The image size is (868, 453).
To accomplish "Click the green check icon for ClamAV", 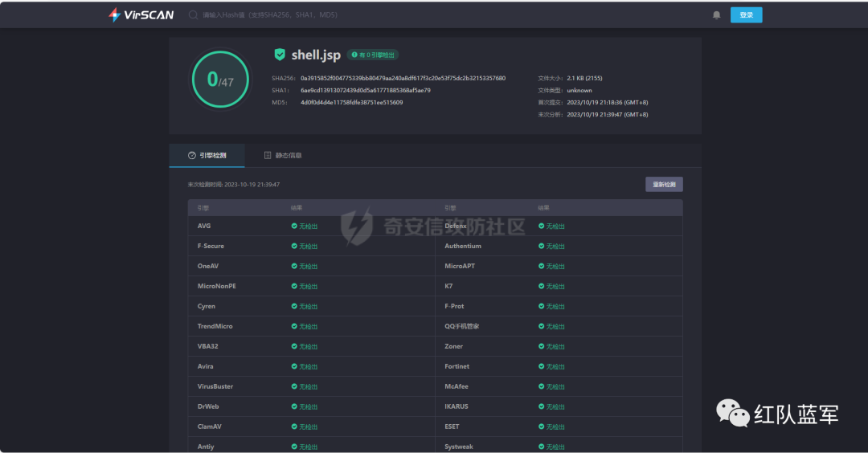I will [294, 426].
